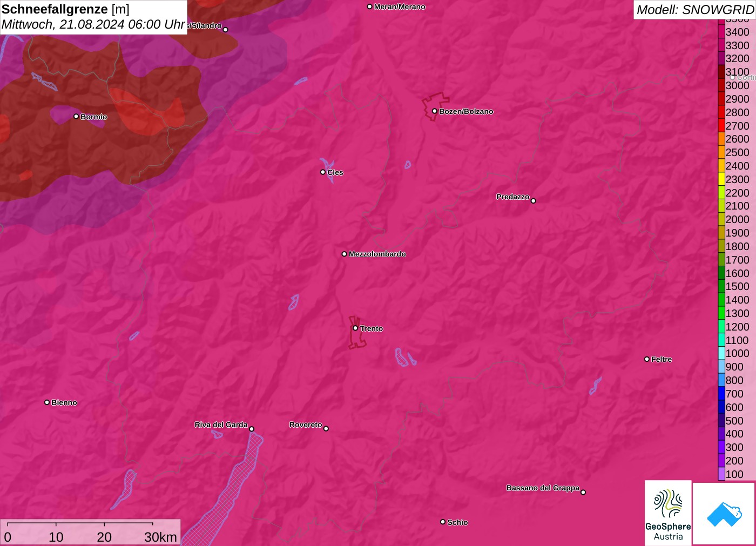Select the Meran/Merano marker dot
The image size is (756, 546).
pyautogui.click(x=369, y=6)
